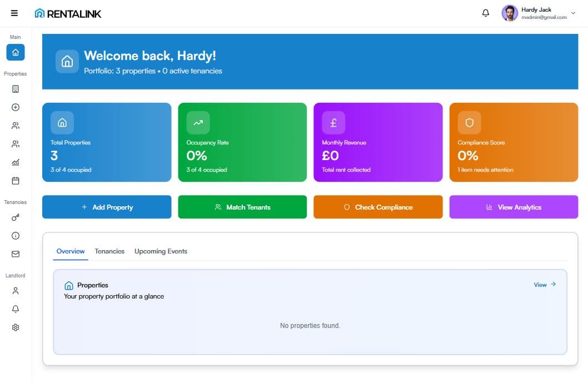Click the plus-circle add icon in sidebar
This screenshot has height=383, width=588.
pyautogui.click(x=16, y=107)
